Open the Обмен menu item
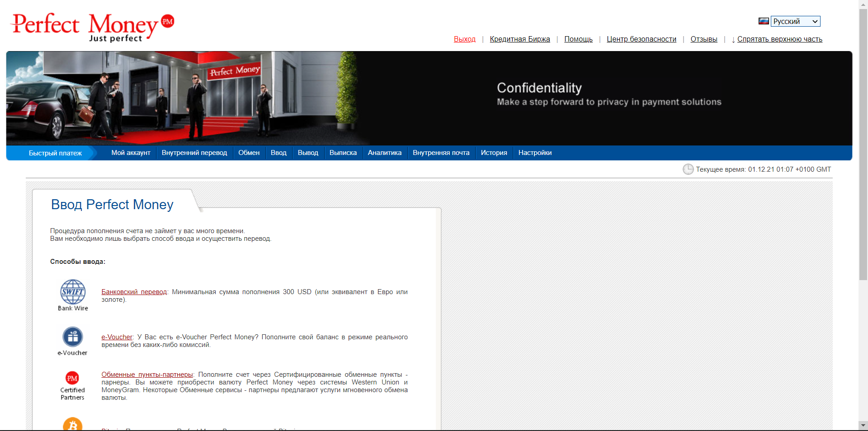Screen dimensions: 868x431 (x=249, y=153)
